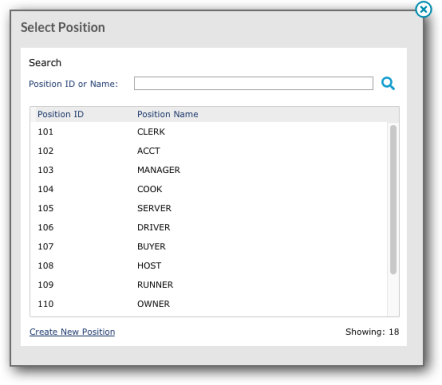The height and width of the screenshot is (385, 442).
Task: Select the SERVER position name
Action: 154,208
